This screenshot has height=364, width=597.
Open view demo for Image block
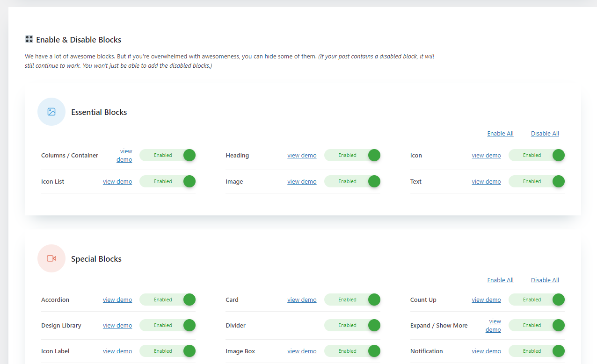(302, 181)
